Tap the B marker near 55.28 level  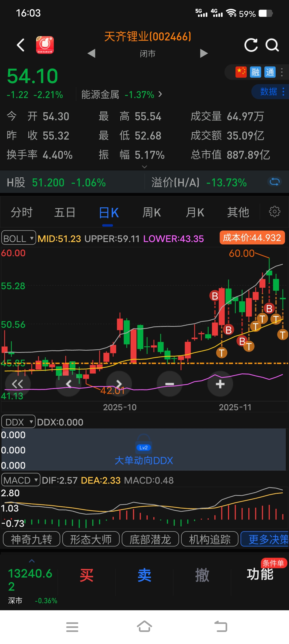[x=215, y=296]
